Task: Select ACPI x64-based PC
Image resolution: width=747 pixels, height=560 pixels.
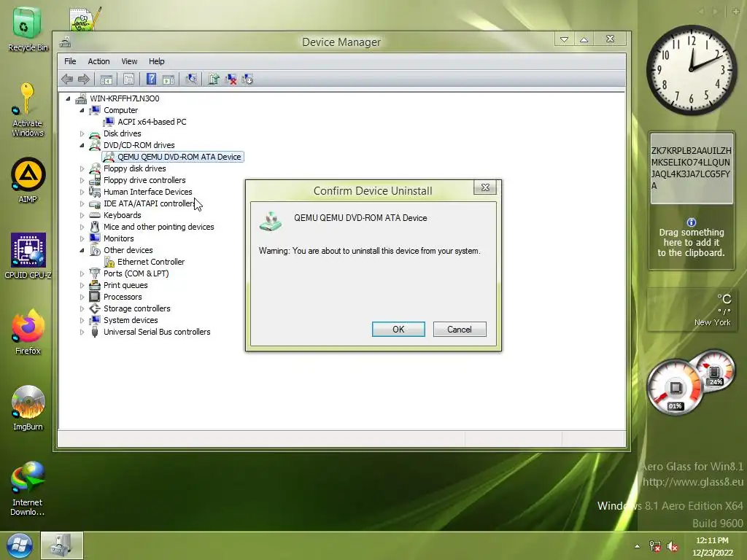Action: tap(152, 122)
